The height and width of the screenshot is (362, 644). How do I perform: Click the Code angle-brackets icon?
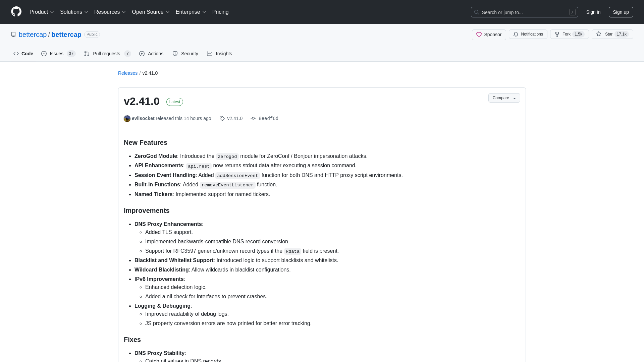(x=16, y=54)
